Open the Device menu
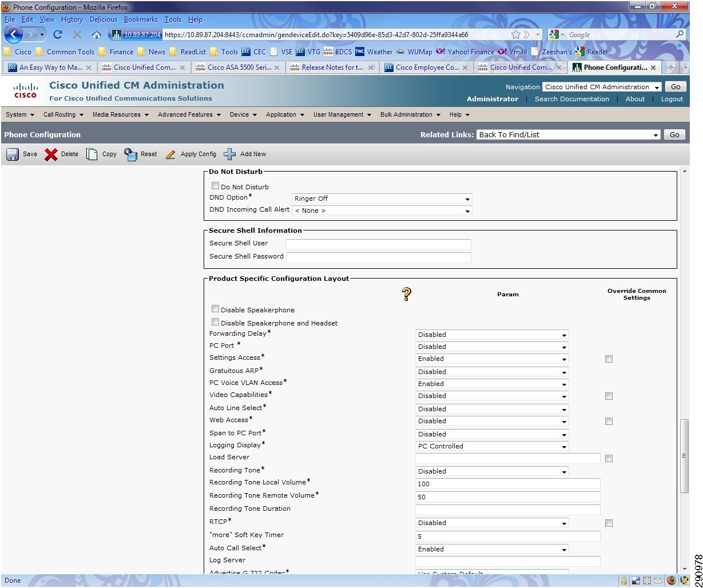Screen dimensions: 703x588 pyautogui.click(x=243, y=114)
